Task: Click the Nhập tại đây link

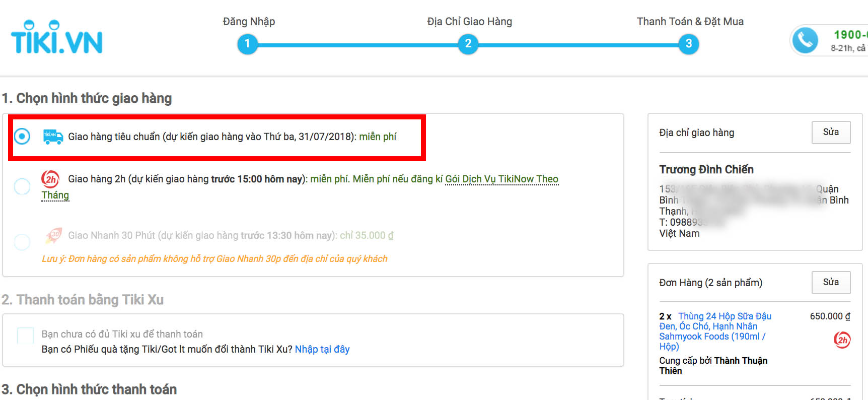Action: coord(322,349)
